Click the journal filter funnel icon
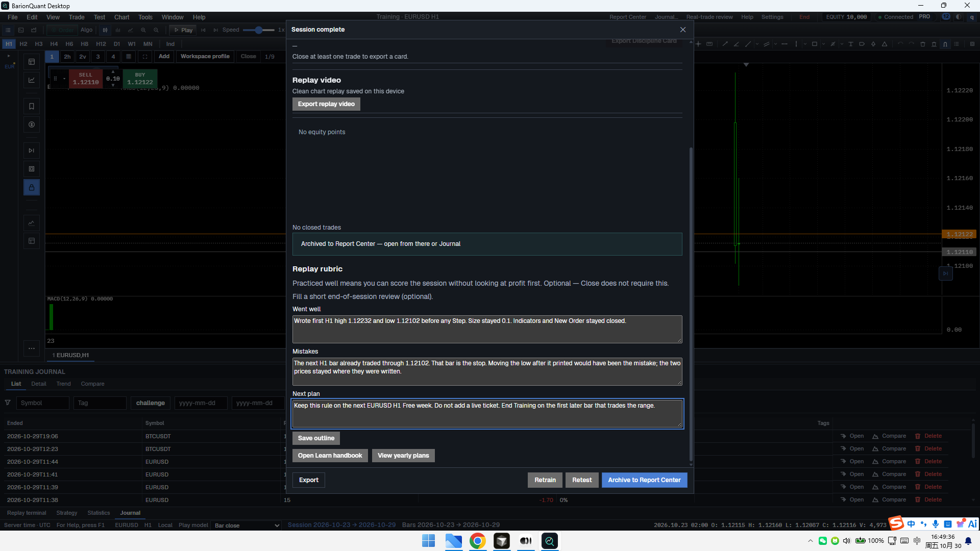Image resolution: width=980 pixels, height=551 pixels. tap(8, 403)
